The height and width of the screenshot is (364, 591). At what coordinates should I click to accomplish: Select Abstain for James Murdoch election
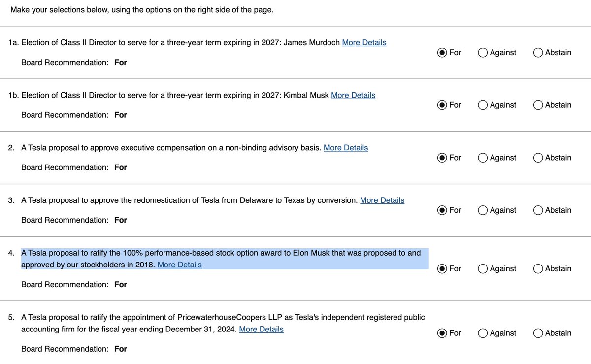[x=538, y=52]
